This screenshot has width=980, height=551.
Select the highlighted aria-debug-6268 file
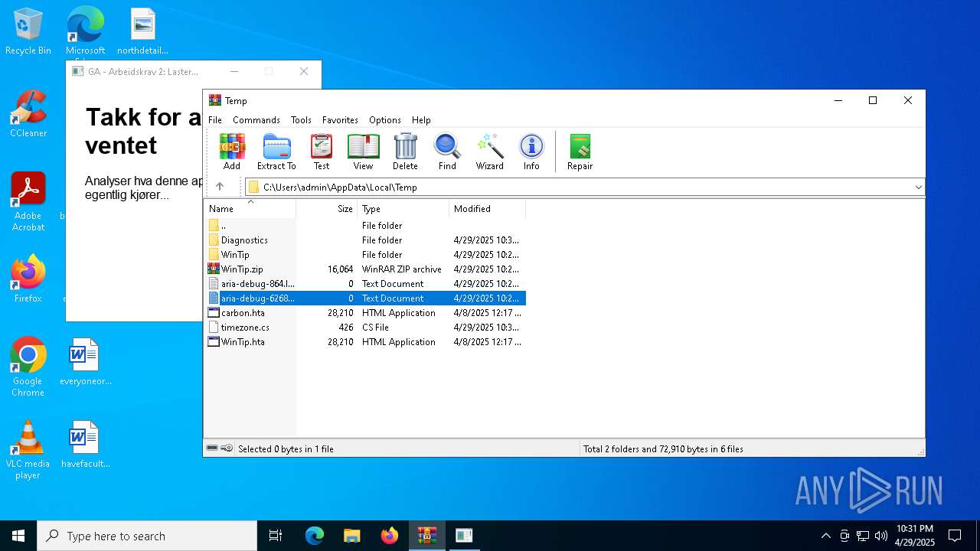(365, 298)
